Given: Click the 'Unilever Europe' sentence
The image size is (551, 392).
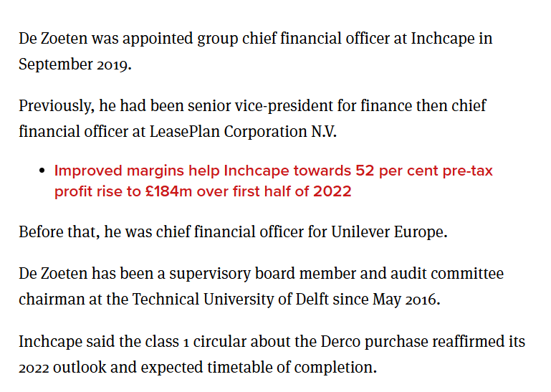Looking at the screenshot, I should click(232, 233).
